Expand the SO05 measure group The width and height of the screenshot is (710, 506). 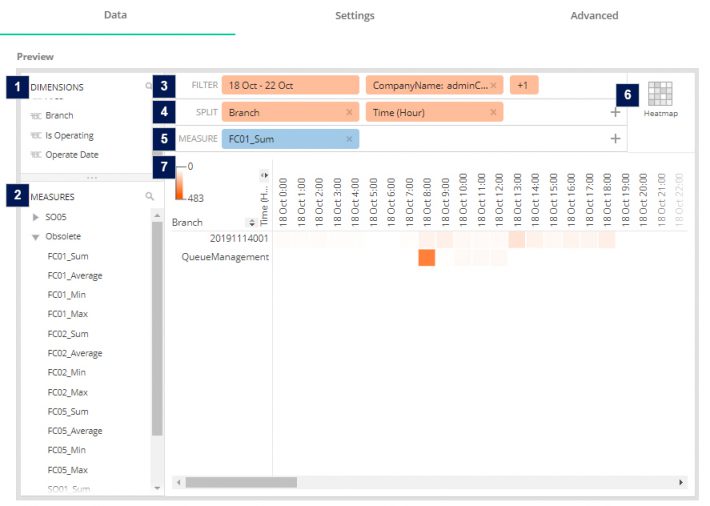(36, 217)
